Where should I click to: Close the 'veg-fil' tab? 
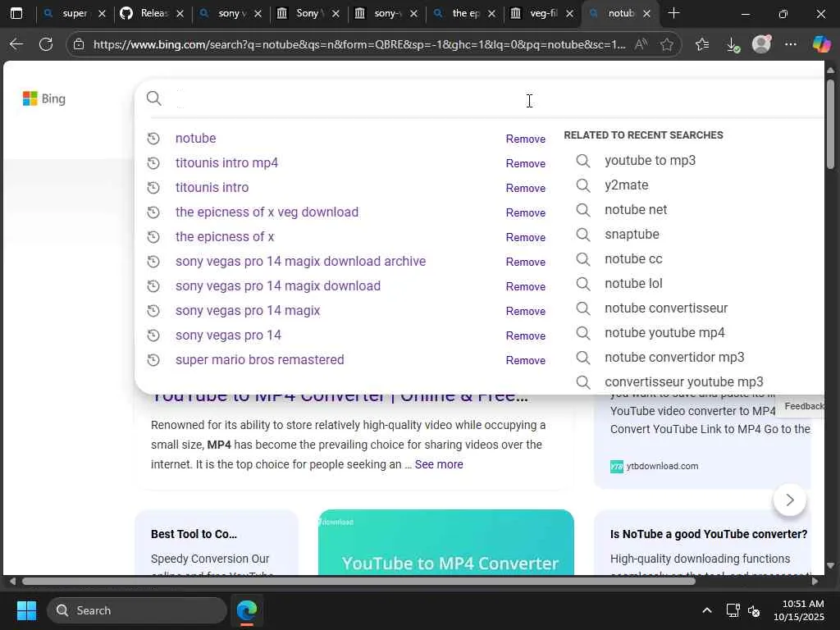569,13
